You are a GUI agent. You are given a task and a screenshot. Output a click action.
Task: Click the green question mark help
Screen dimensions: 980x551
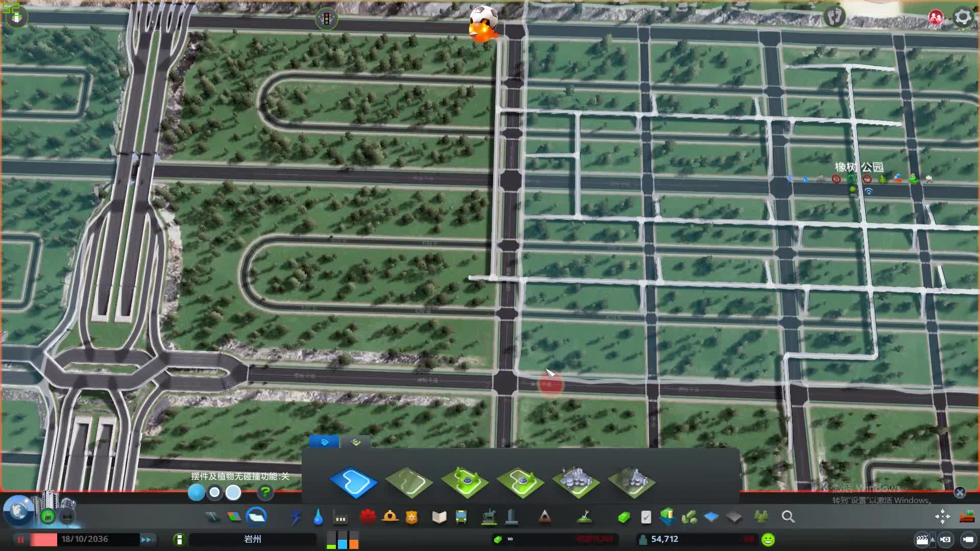pyautogui.click(x=265, y=492)
